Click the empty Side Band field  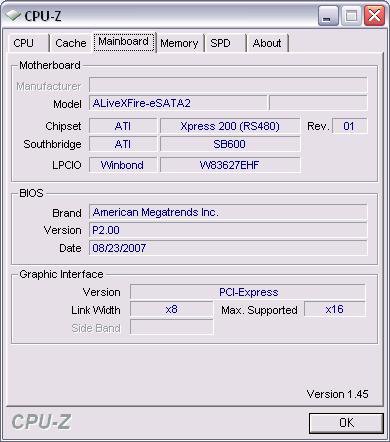point(171,327)
